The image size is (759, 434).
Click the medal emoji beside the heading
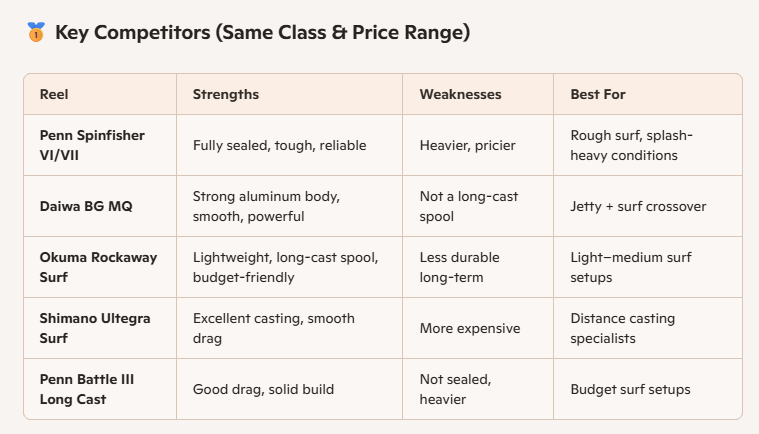pos(35,33)
